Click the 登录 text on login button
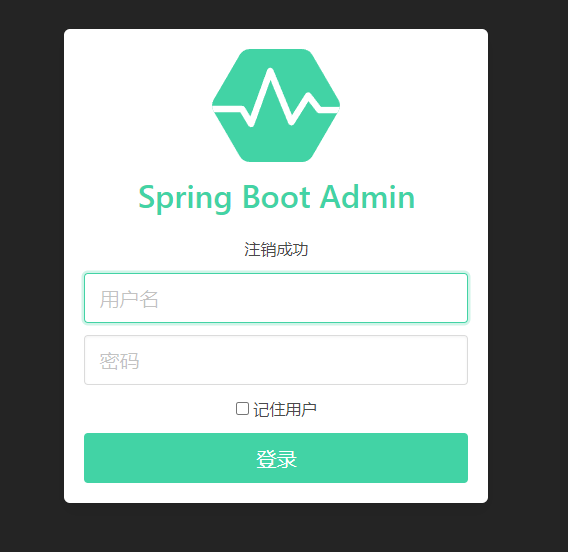 coord(277,459)
